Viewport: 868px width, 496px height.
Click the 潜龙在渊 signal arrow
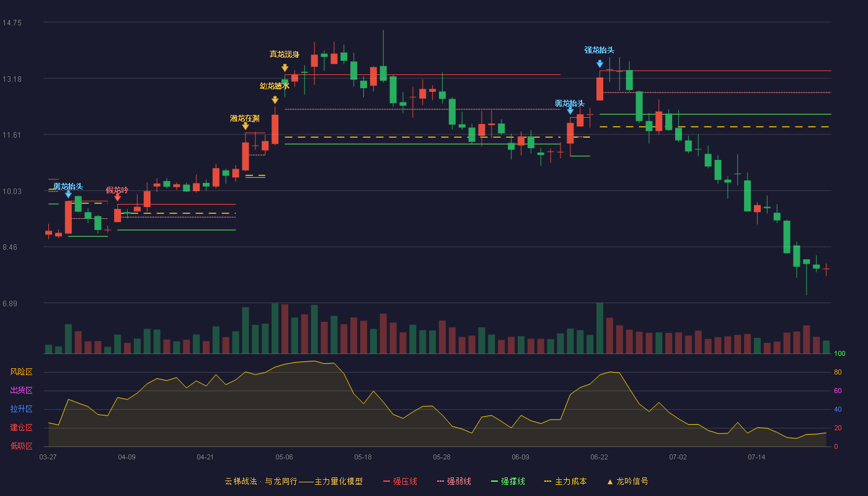coord(246,126)
